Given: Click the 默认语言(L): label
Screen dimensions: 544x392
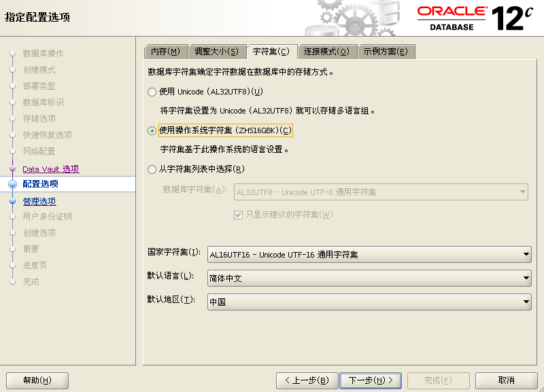Looking at the screenshot, I should (171, 276).
